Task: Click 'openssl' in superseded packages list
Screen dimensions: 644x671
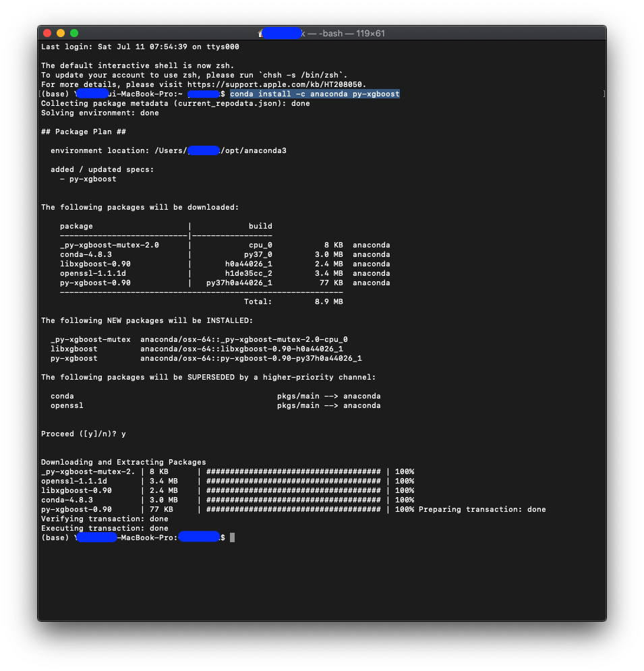Action: click(67, 405)
